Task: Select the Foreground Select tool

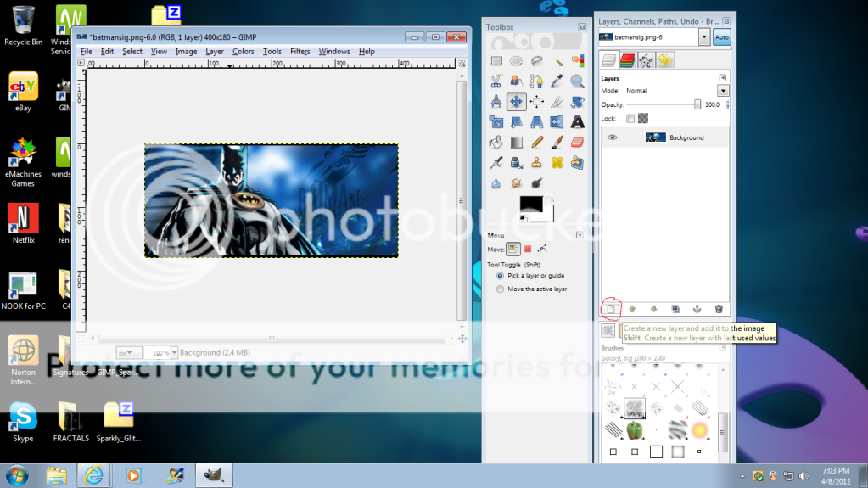Action: (516, 81)
